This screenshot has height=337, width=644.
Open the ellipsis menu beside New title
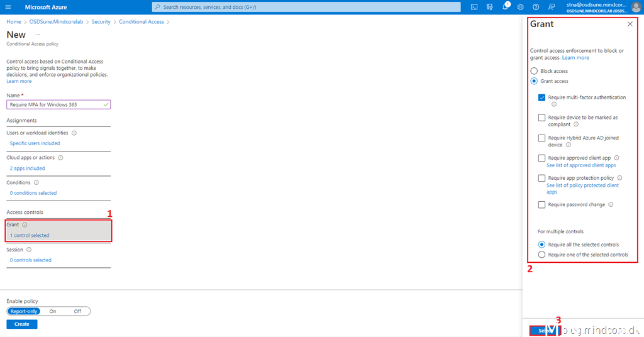coord(38,35)
